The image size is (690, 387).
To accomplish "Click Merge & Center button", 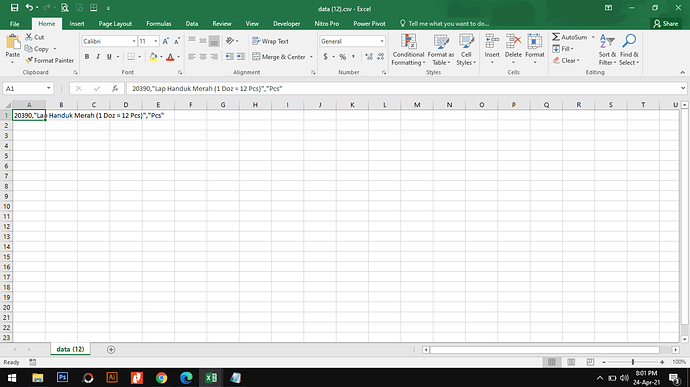I will tap(279, 57).
